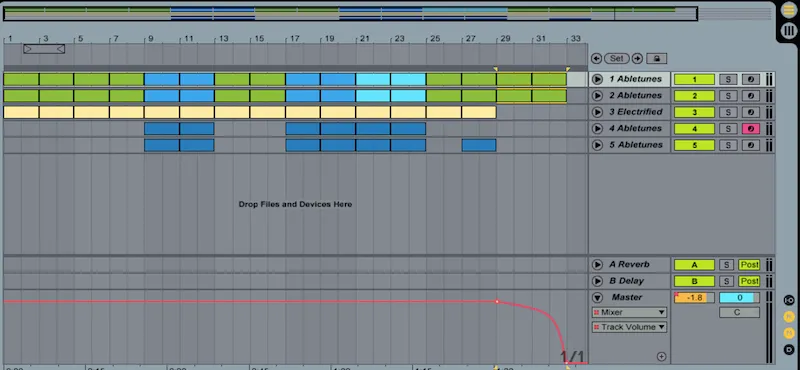
Task: Switch to Session view selector icon
Action: 789,31
